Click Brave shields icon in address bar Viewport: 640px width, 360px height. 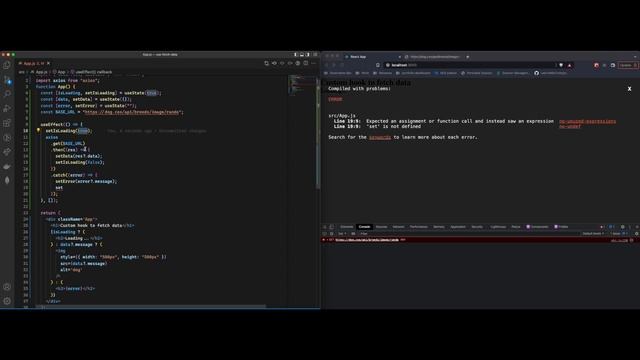(x=561, y=65)
